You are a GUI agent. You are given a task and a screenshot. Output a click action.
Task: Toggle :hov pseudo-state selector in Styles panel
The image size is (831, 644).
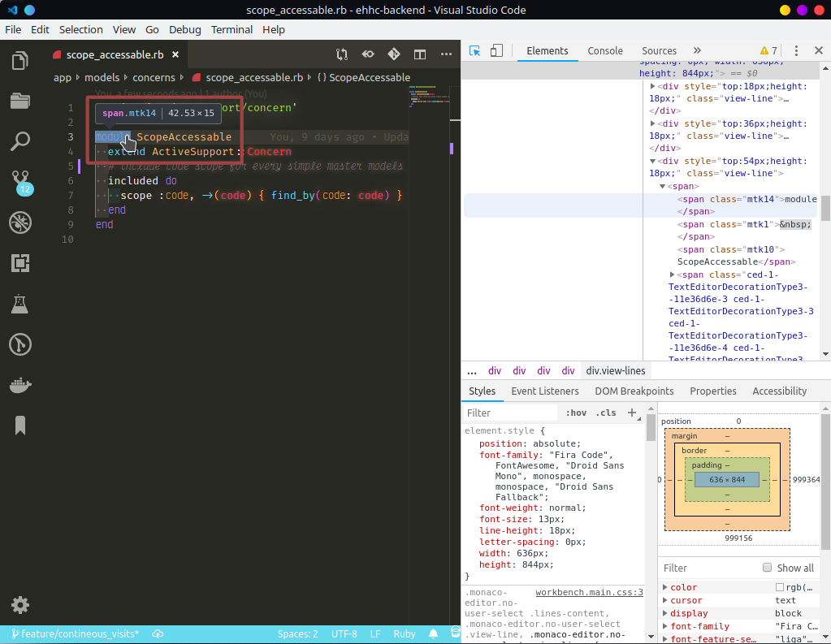576,413
